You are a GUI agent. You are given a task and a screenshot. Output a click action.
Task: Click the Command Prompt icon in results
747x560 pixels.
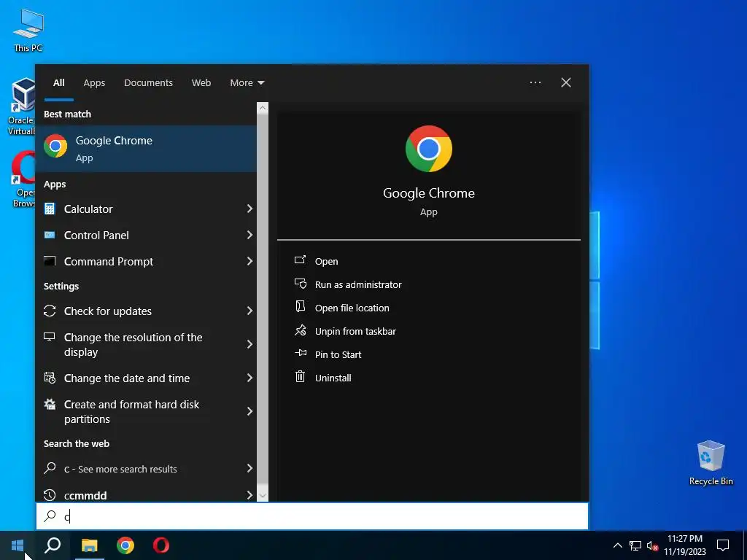coord(50,261)
